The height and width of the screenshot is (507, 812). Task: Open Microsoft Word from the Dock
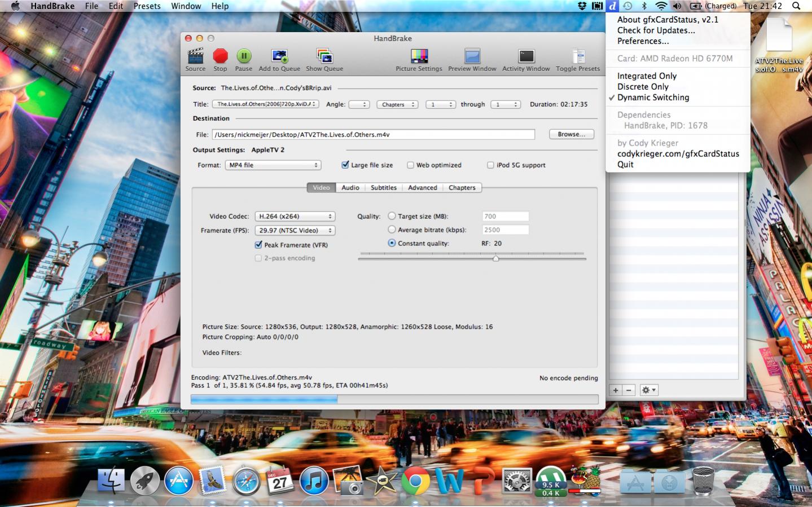[449, 481]
